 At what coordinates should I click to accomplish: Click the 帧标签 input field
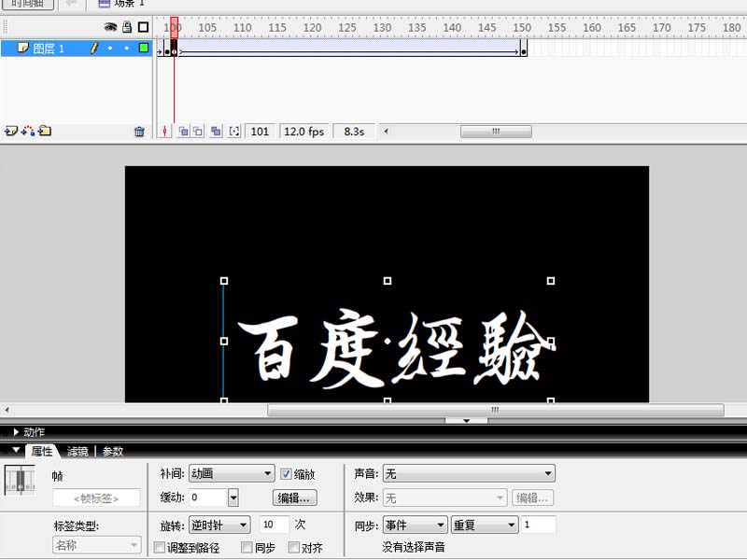[96, 498]
